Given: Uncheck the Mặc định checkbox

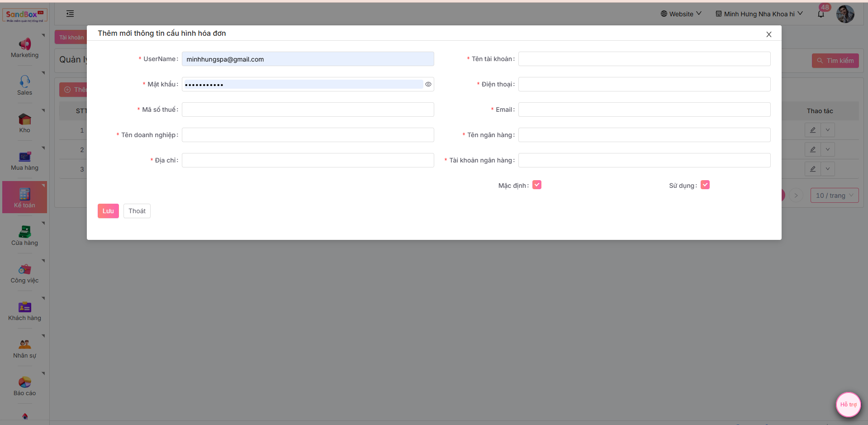Looking at the screenshot, I should pyautogui.click(x=537, y=185).
